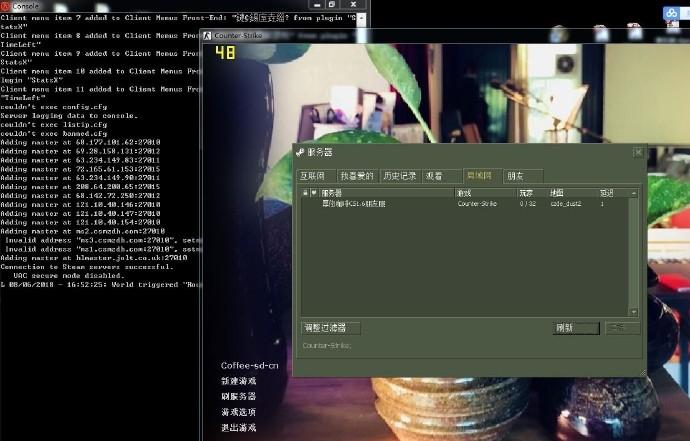Screen dimensions: 690x441
Task: Click the 0 / 32 players cell
Action: 527,204
